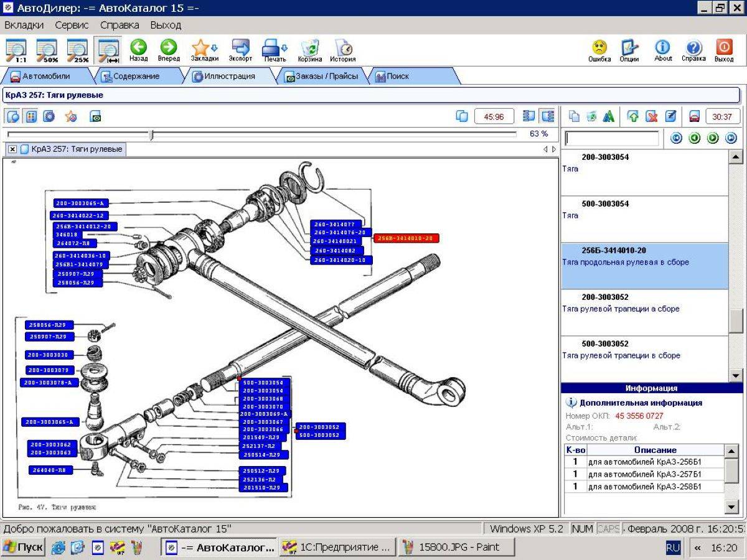
Task: Click the Назад back arrow icon
Action: click(138, 47)
